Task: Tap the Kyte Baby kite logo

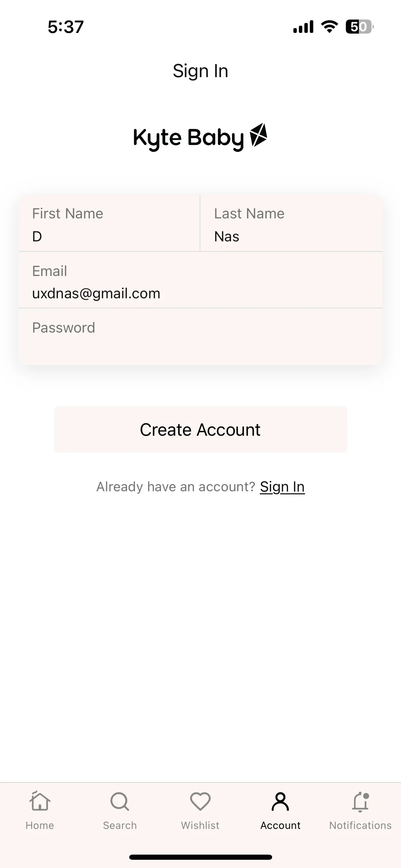Action: pos(258,135)
